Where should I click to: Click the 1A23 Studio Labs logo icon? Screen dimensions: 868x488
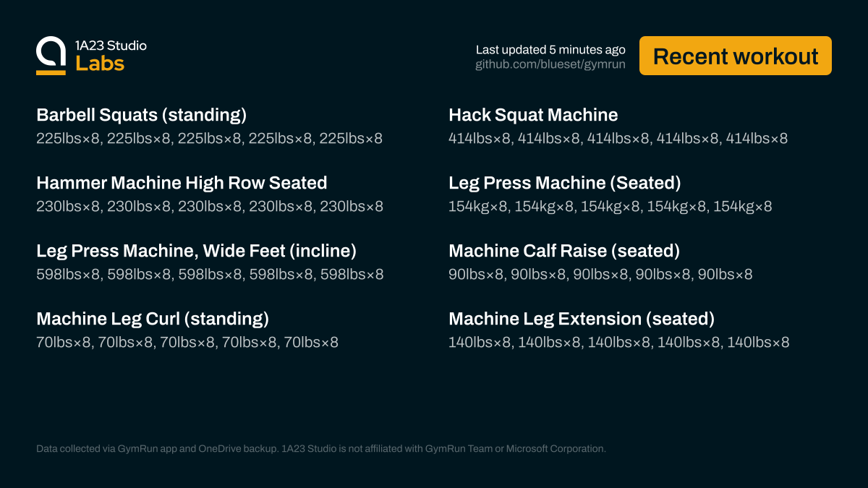click(x=51, y=56)
